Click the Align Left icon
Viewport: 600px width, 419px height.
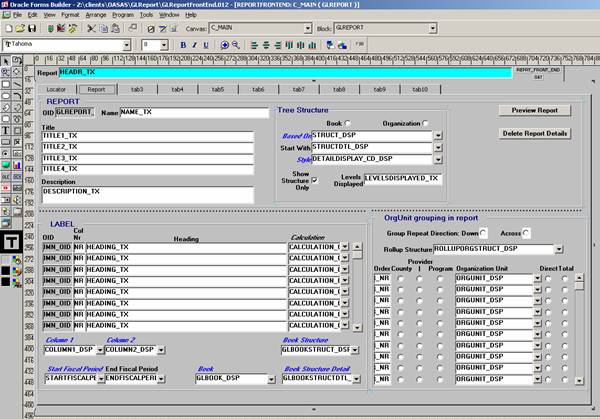(x=254, y=45)
